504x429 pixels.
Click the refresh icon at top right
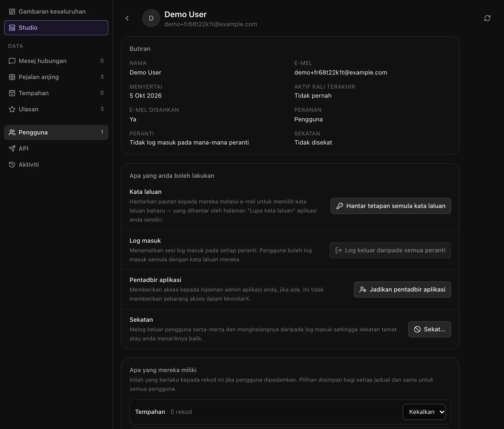point(487,18)
